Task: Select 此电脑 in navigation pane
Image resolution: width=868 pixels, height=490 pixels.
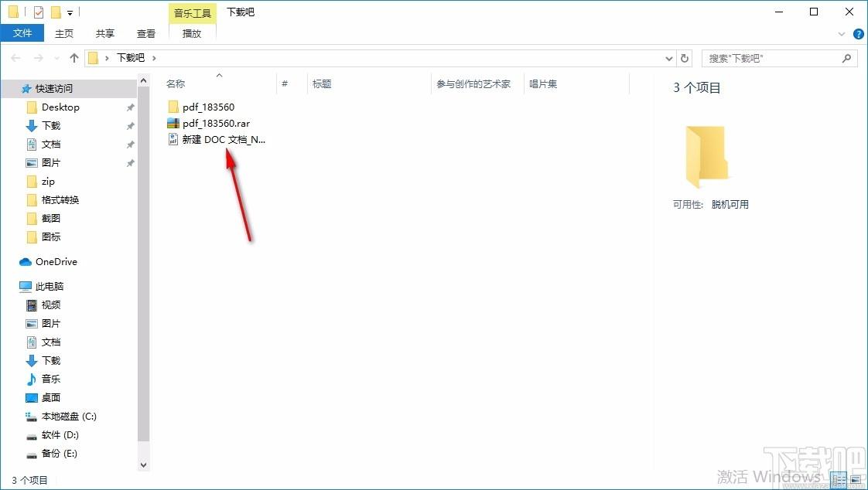Action: (x=50, y=287)
